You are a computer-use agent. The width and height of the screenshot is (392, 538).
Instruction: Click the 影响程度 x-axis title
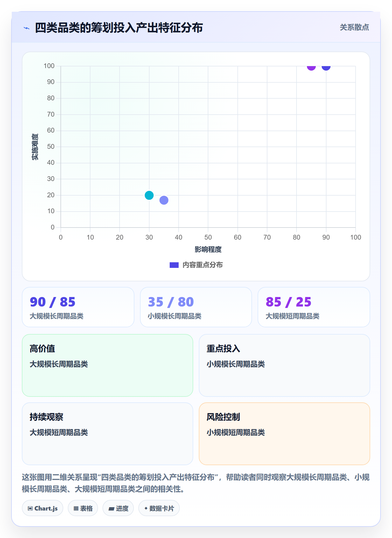[208, 249]
